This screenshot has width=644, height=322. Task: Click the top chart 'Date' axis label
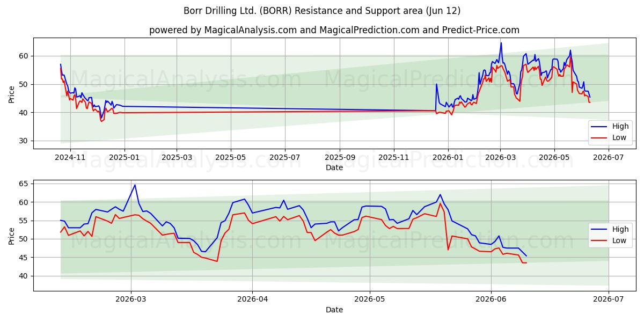[x=334, y=167]
